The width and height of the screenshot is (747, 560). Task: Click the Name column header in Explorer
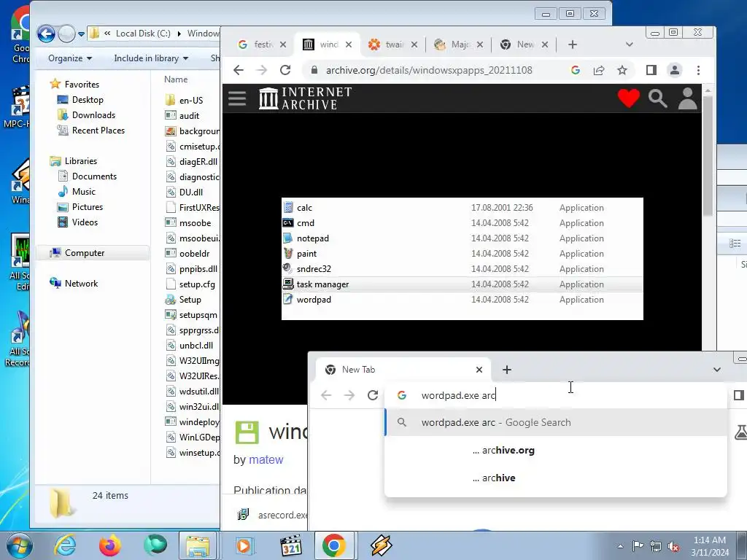pyautogui.click(x=176, y=79)
